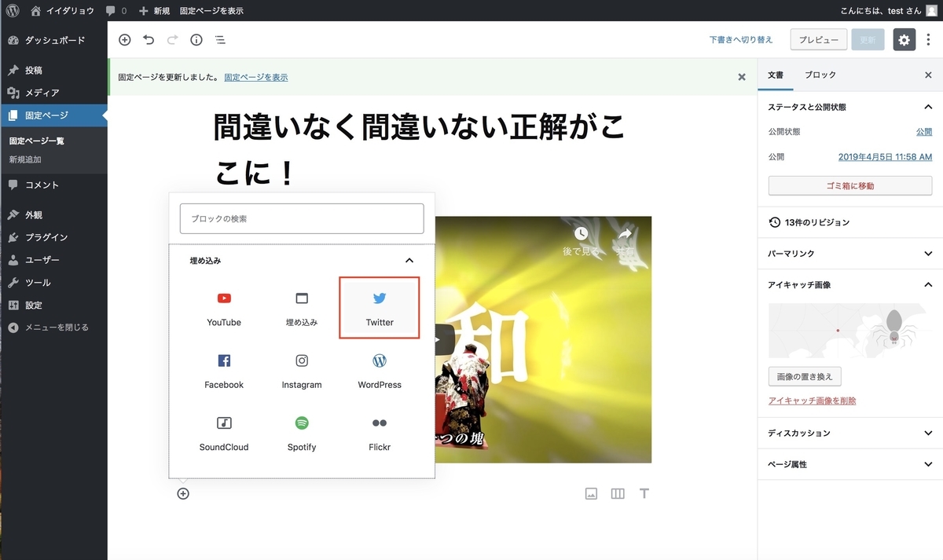Image resolution: width=943 pixels, height=560 pixels.
Task: Click add block icon in top toolbar
Action: click(124, 40)
